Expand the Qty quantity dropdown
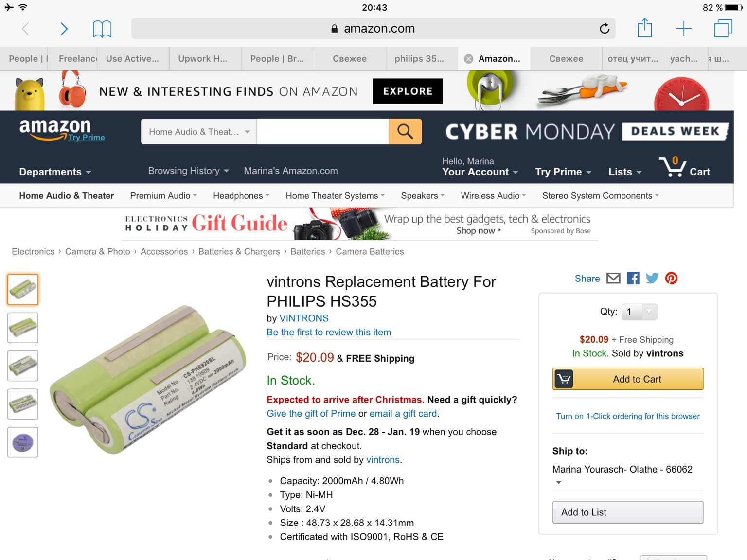747x560 pixels. (x=639, y=312)
